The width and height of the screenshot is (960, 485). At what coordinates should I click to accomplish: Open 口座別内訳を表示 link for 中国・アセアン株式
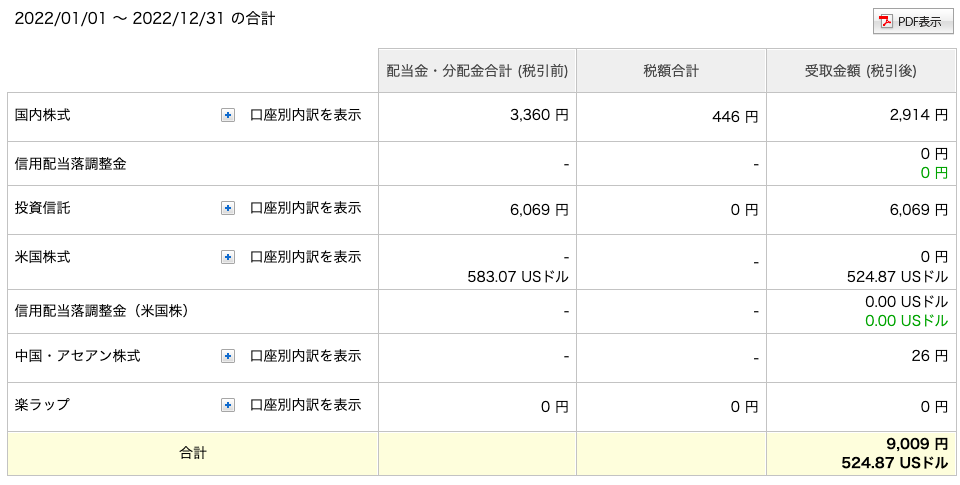point(306,355)
